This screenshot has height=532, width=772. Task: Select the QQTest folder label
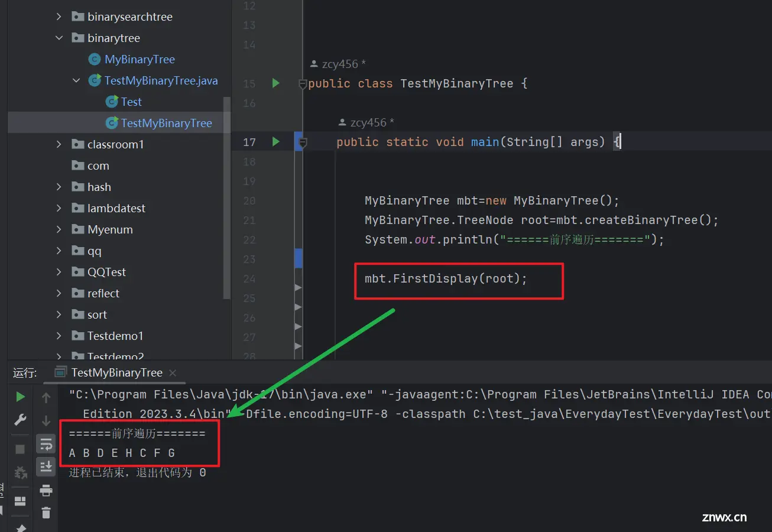pos(106,272)
